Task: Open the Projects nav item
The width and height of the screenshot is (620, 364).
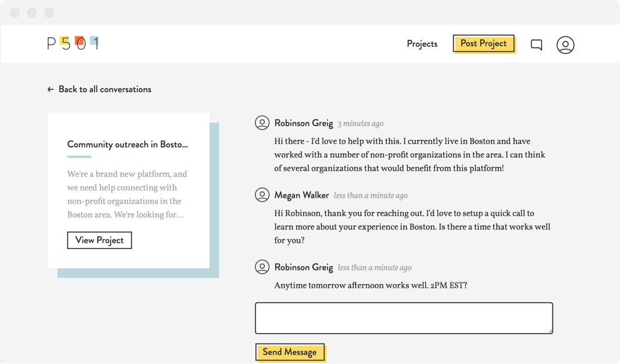Action: coord(422,43)
